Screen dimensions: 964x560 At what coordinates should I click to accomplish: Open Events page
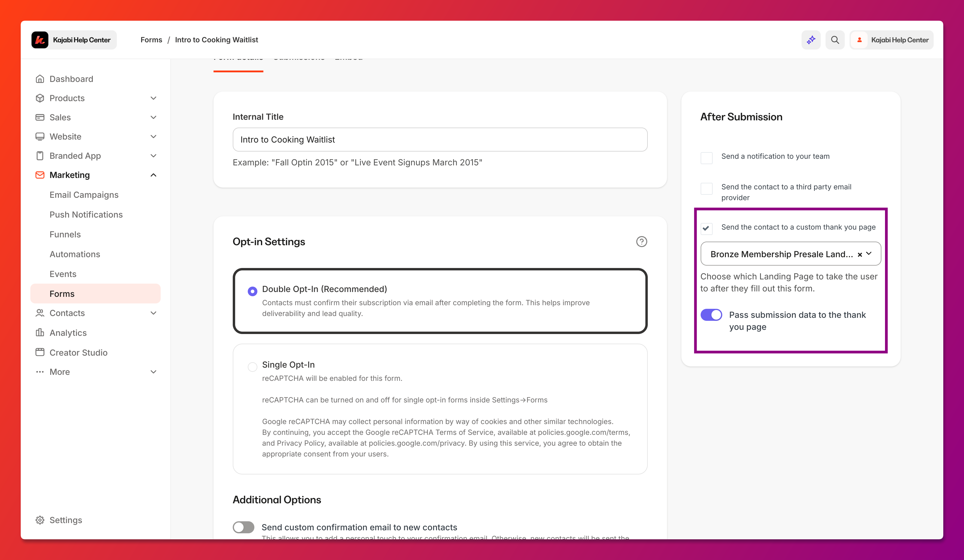pyautogui.click(x=63, y=274)
